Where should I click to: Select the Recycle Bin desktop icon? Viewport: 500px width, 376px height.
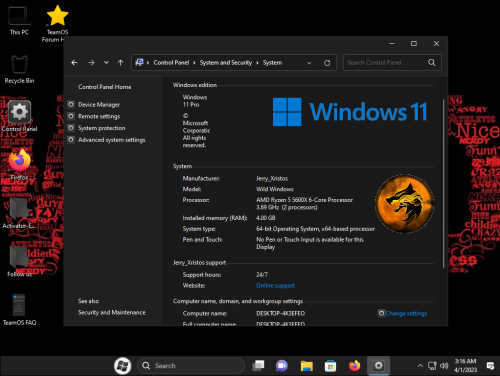pyautogui.click(x=19, y=69)
